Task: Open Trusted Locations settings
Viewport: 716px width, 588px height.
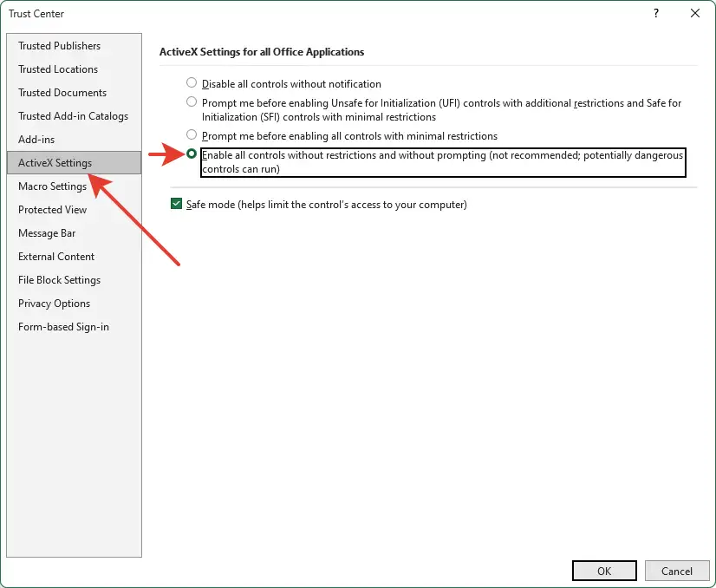Action: [57, 69]
